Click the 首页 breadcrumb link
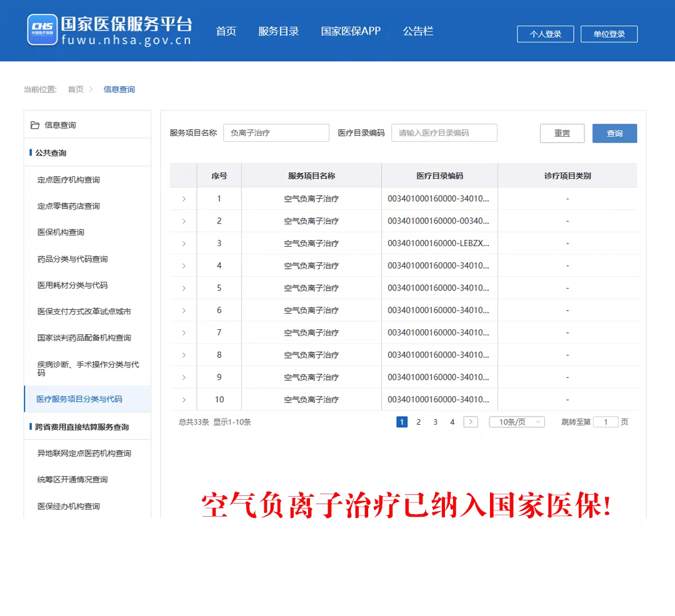675x616 pixels. pos(76,89)
